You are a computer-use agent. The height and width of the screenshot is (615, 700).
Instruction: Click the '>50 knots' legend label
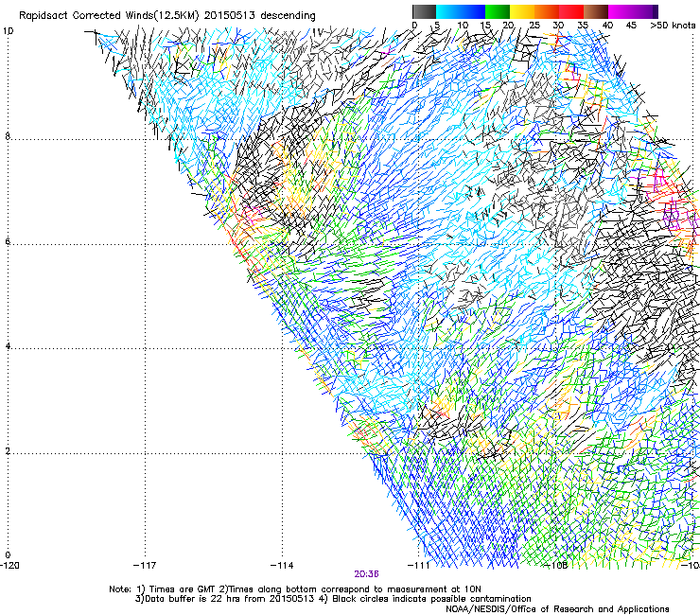click(x=673, y=26)
